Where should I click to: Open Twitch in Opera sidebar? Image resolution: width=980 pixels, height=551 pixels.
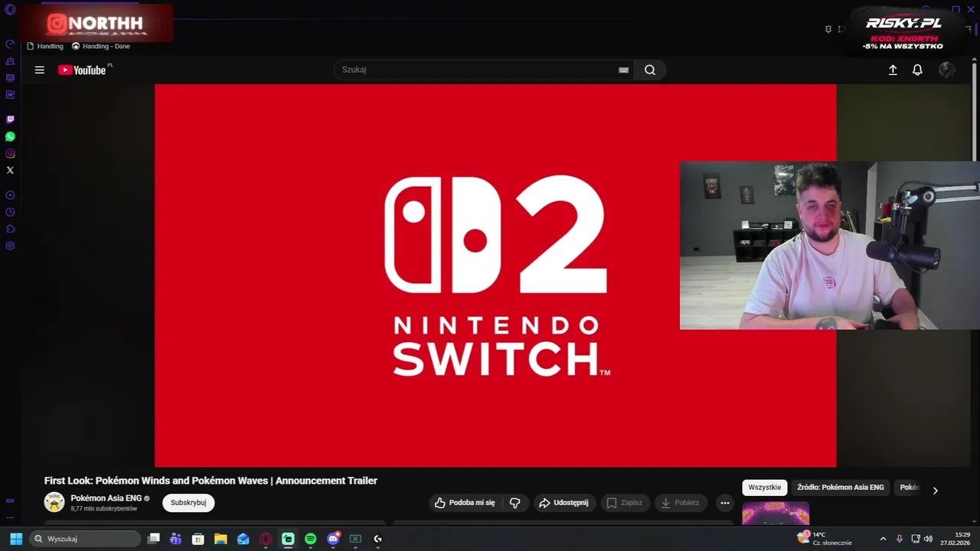pyautogui.click(x=10, y=119)
